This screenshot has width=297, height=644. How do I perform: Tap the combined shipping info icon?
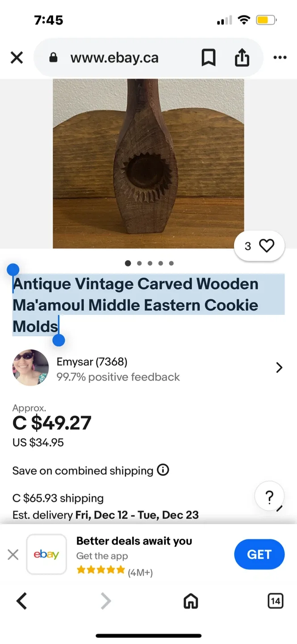click(163, 470)
